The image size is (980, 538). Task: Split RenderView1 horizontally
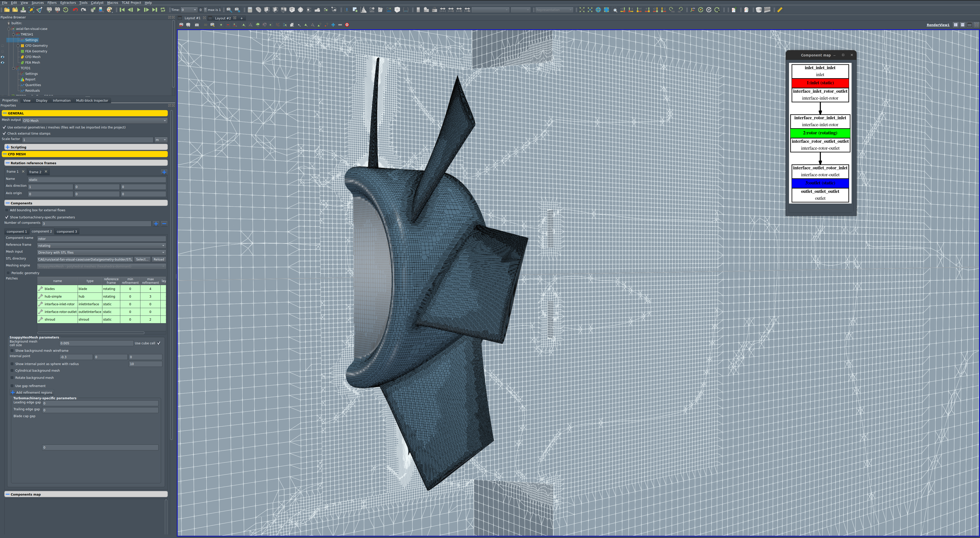(x=956, y=25)
